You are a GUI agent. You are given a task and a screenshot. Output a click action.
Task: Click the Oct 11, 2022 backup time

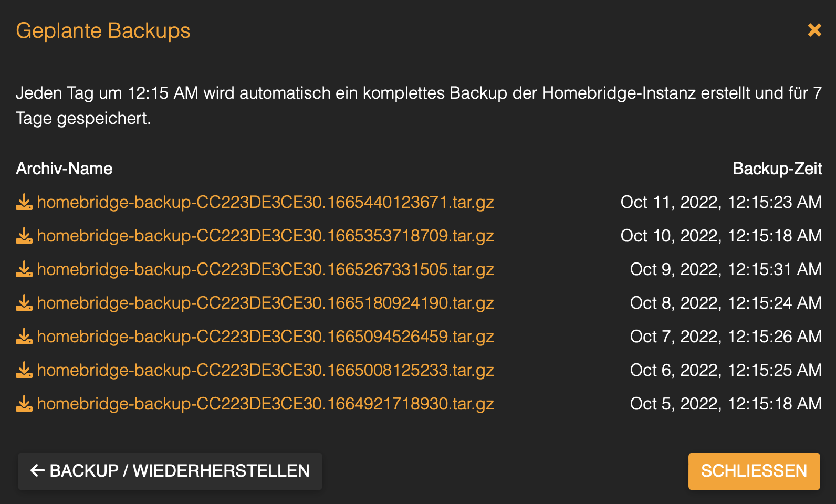(x=720, y=202)
